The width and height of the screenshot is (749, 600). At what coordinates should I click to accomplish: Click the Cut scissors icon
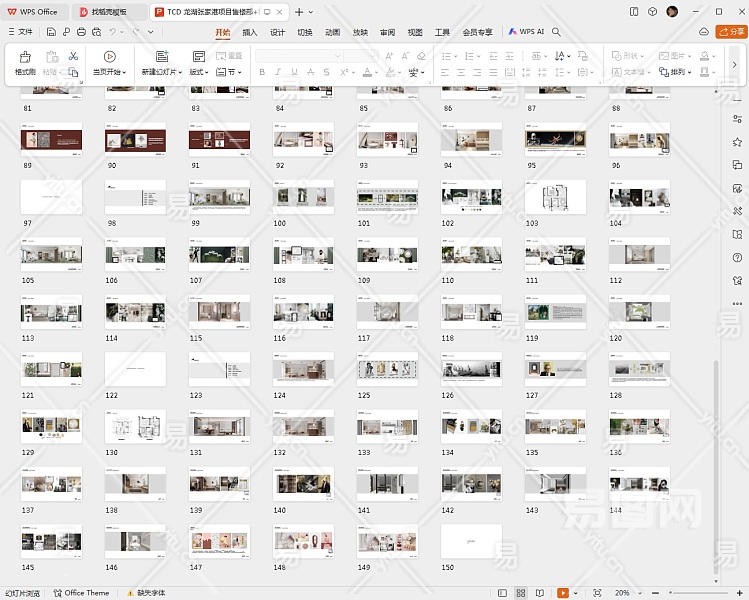73,56
